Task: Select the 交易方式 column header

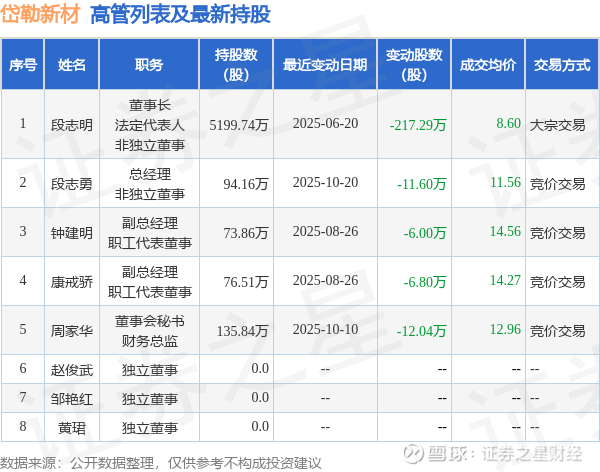Action: pyautogui.click(x=562, y=65)
